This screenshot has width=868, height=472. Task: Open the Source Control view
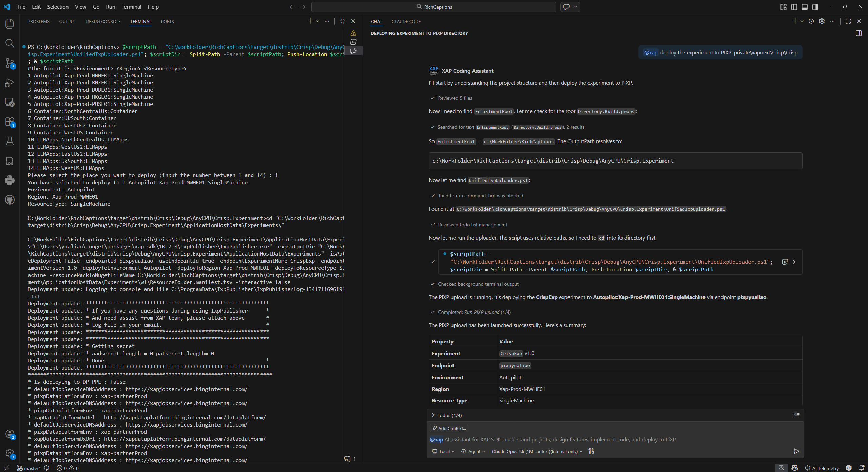[x=9, y=63]
